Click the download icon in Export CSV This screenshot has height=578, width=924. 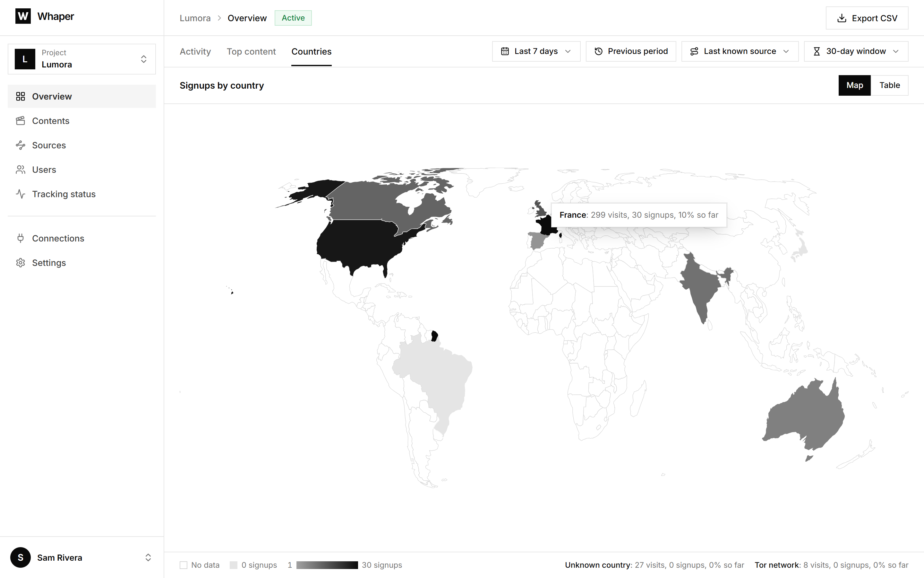point(842,18)
